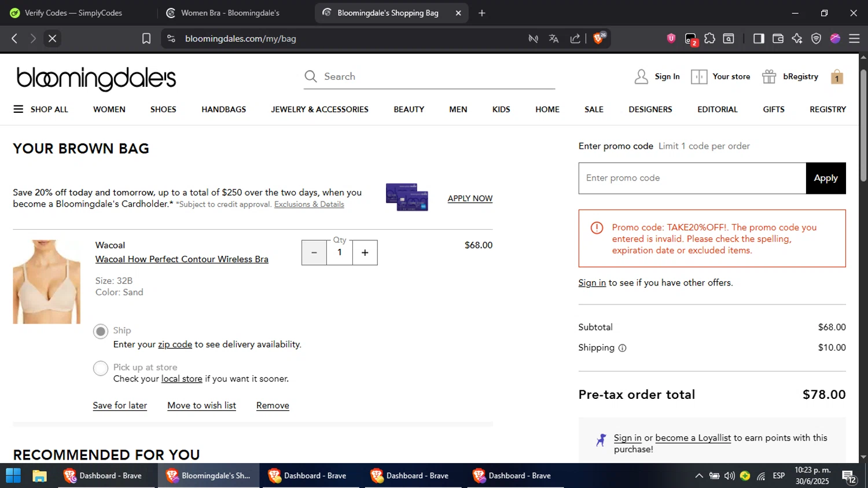Decrease quantity with minus button
868x488 pixels.
click(x=314, y=253)
